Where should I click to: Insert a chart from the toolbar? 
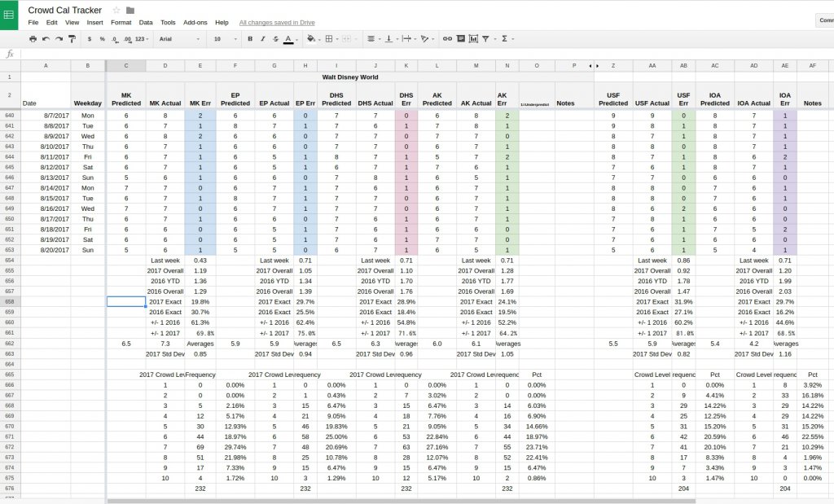click(473, 38)
